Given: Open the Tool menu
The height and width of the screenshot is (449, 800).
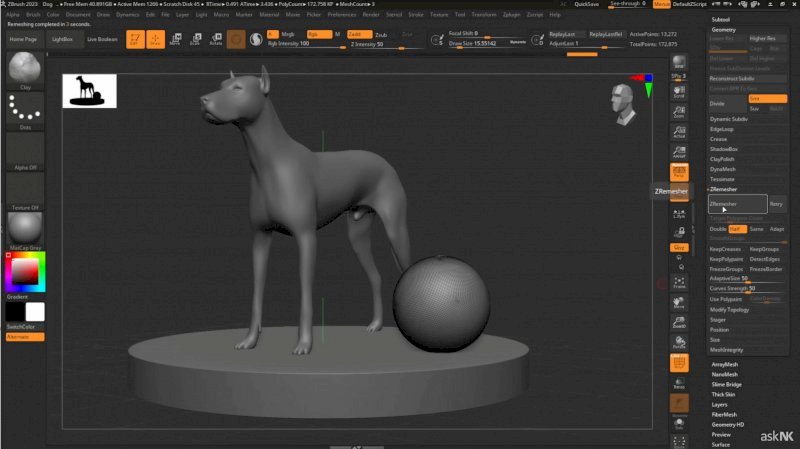Looking at the screenshot, I should (x=460, y=15).
